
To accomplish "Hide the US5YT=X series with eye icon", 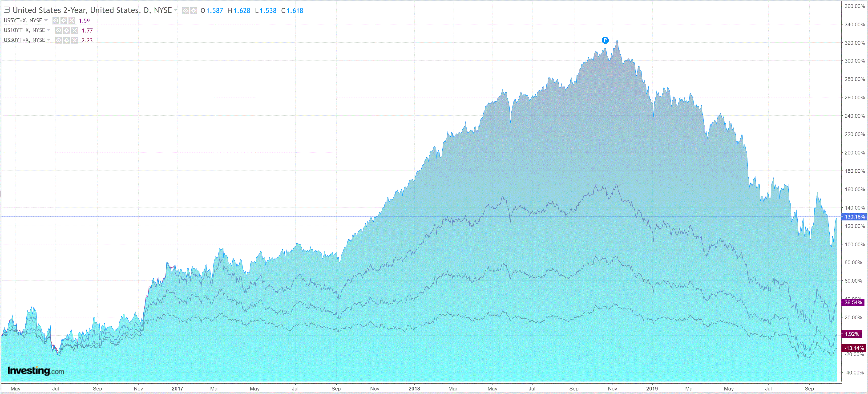I will click(56, 20).
